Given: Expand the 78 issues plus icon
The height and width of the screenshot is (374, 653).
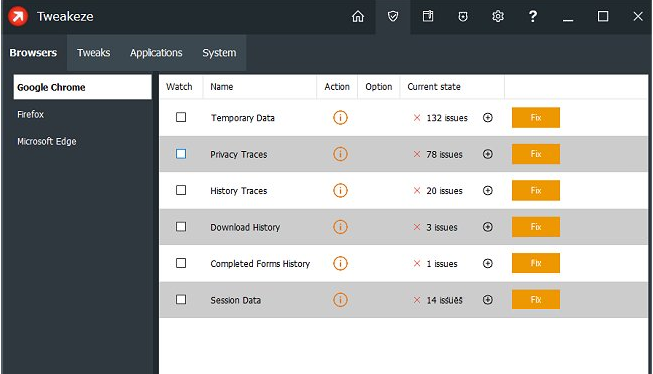Looking at the screenshot, I should click(x=488, y=154).
